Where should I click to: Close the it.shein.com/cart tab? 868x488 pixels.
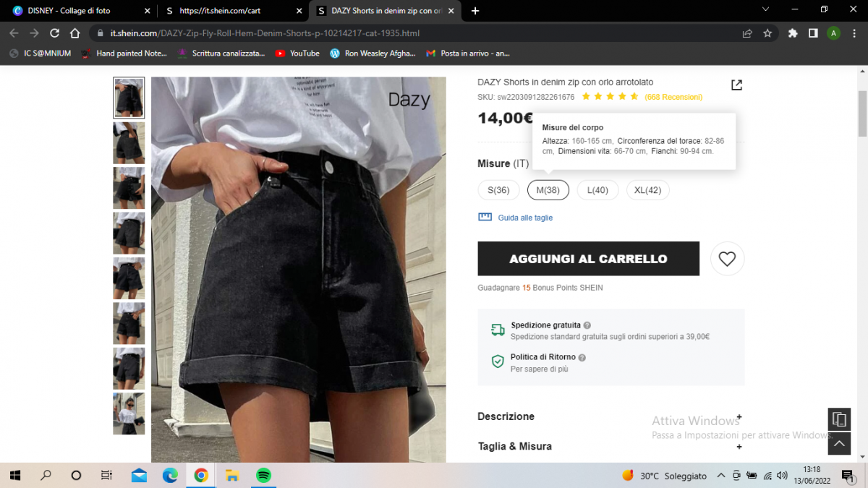299,11
